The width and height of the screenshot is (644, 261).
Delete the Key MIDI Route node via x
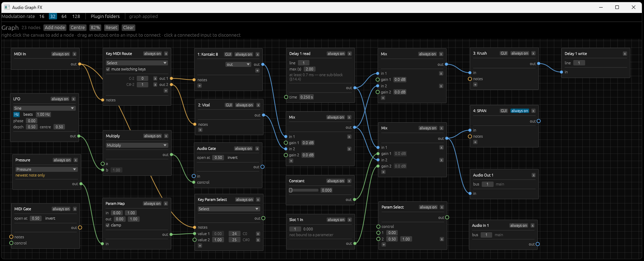point(166,54)
